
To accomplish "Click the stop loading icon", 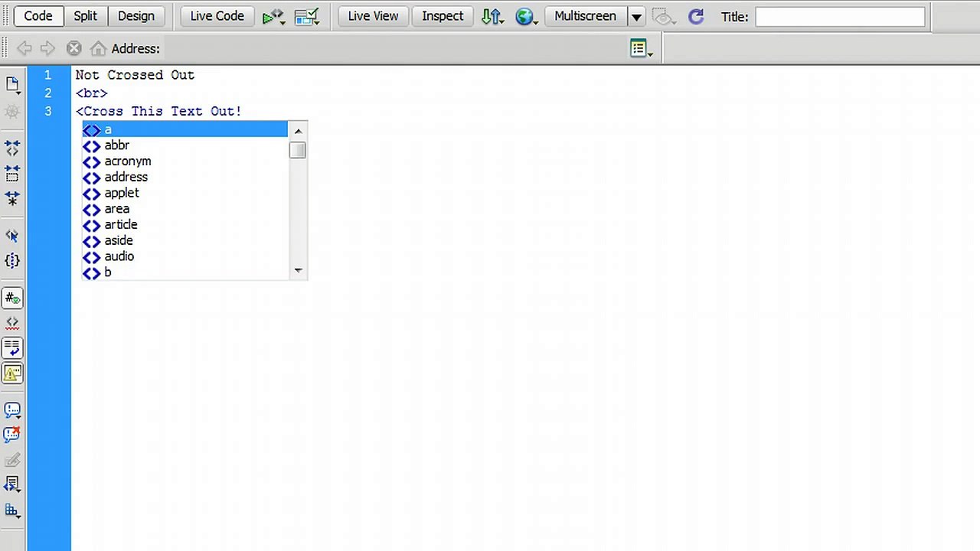I will click(73, 49).
